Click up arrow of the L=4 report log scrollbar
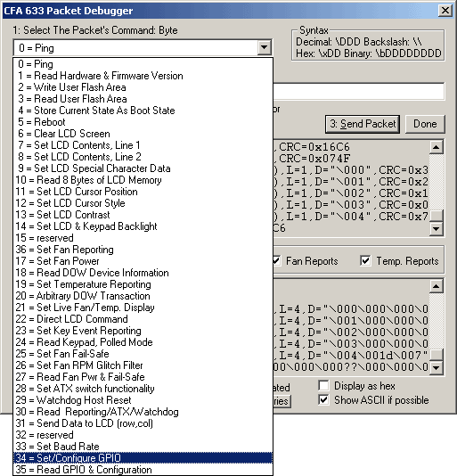This screenshot has height=476, width=457. tap(436, 286)
